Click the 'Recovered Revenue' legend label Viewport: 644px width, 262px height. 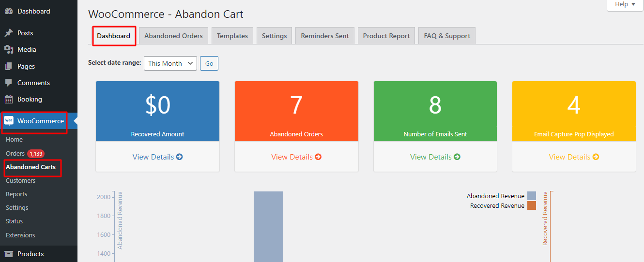pos(497,205)
